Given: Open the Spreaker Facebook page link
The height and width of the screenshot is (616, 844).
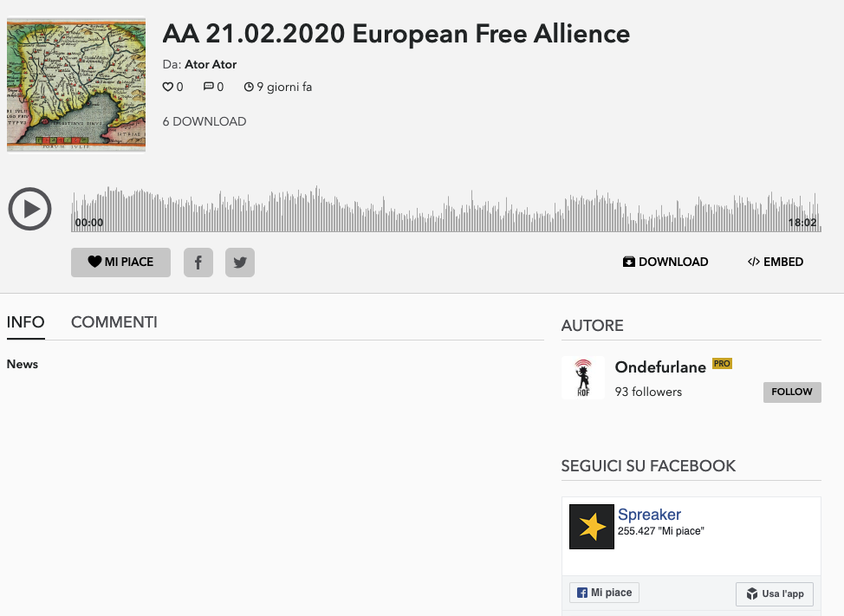Looking at the screenshot, I should 649,515.
